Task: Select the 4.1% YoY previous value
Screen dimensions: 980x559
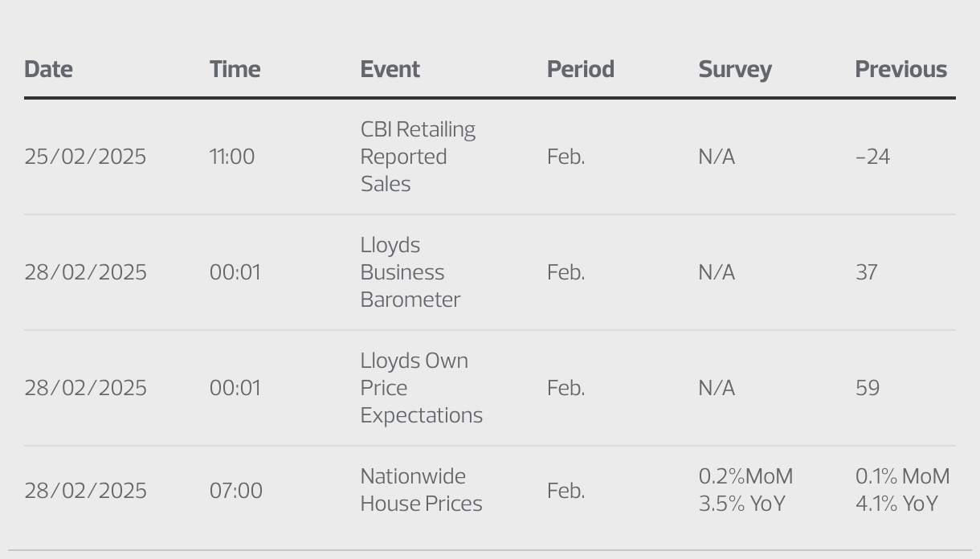Action: 896,504
